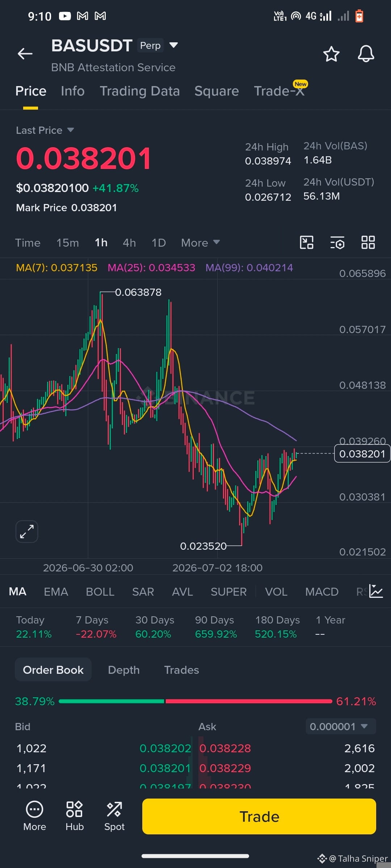Toggle the AVL indicator

(182, 592)
